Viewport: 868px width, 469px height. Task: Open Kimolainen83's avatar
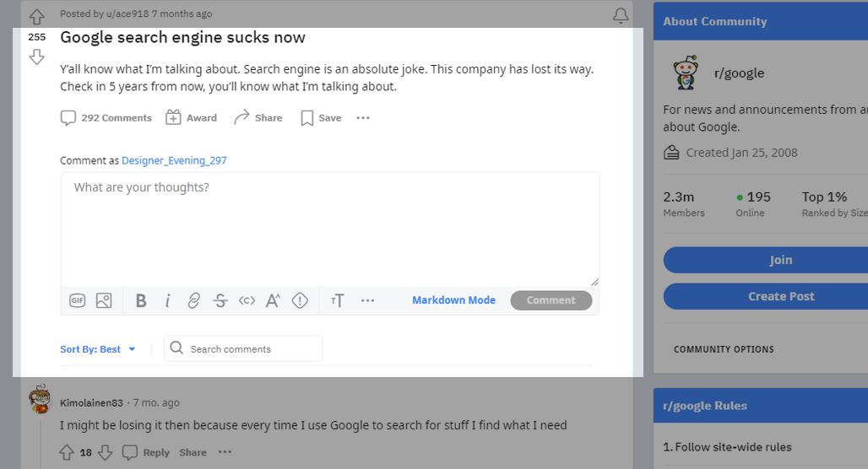point(40,399)
